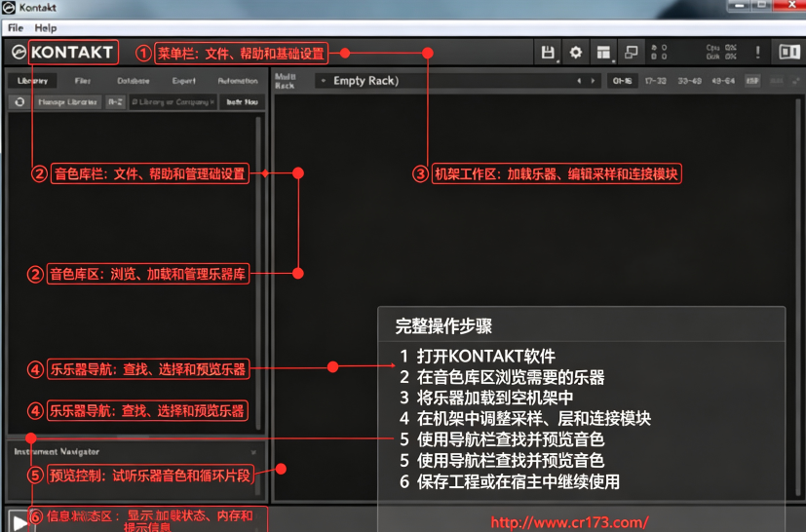
Task: Open the File menu
Action: 16,27
